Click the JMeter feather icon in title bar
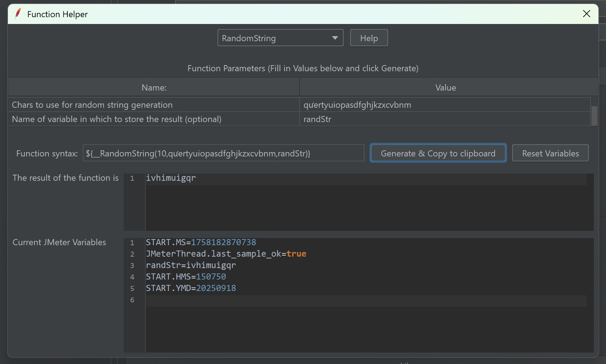 point(18,14)
